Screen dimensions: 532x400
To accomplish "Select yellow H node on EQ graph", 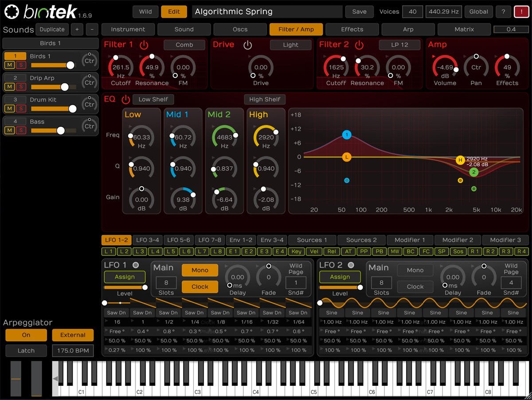I will (x=460, y=160).
